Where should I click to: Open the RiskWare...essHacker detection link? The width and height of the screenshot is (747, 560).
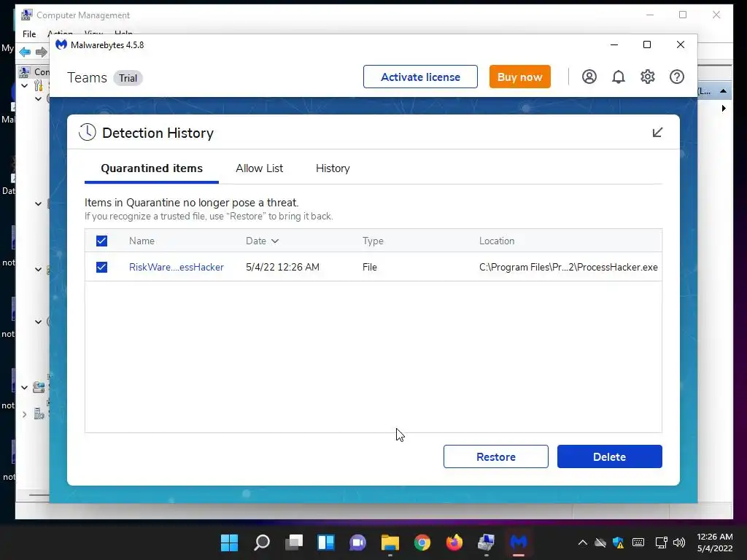[177, 267]
